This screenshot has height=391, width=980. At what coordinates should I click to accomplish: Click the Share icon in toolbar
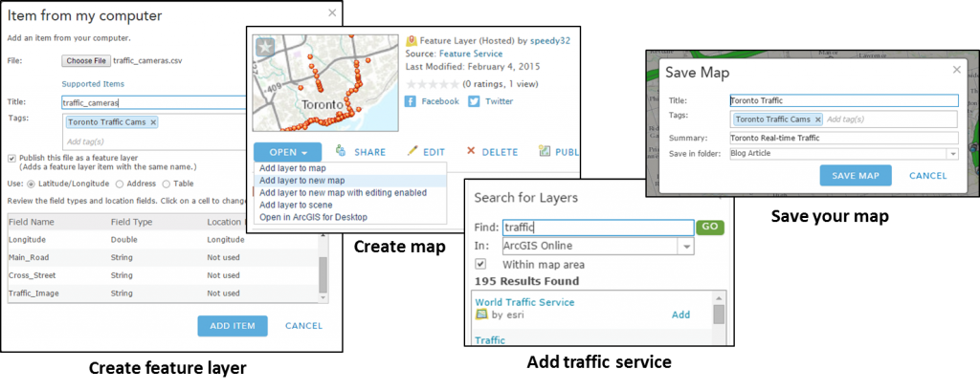(x=341, y=151)
